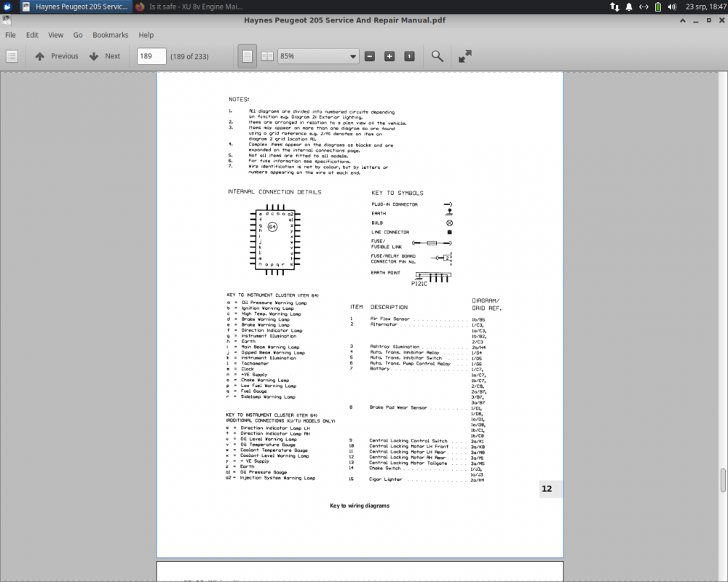728x582 pixels.
Task: Click the 'Key to wiring diagrams' caption
Action: pos(360,506)
